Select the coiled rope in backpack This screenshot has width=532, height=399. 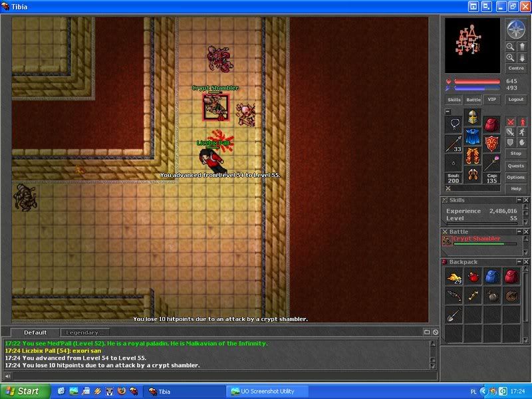511,296
